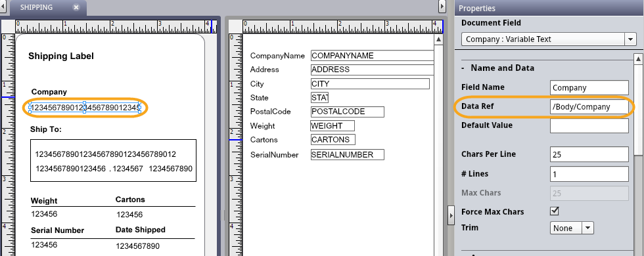Image resolution: width=644 pixels, height=256 pixels.
Task: Close the SHIPPING tab
Action: pyautogui.click(x=76, y=7)
